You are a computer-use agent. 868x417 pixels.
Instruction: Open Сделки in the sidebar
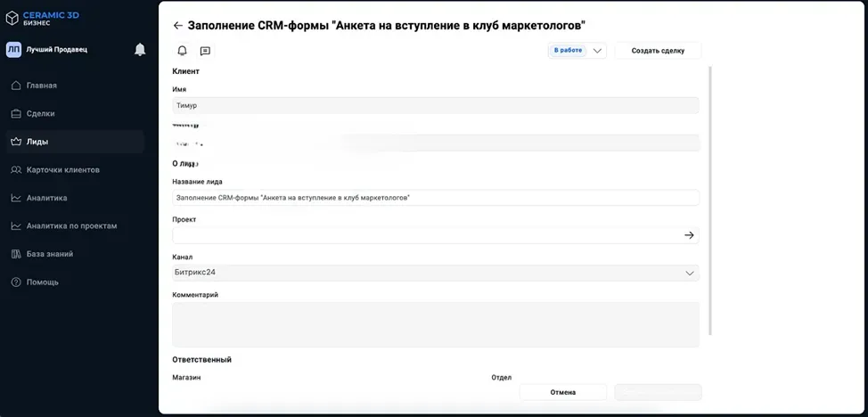pyautogui.click(x=75, y=113)
